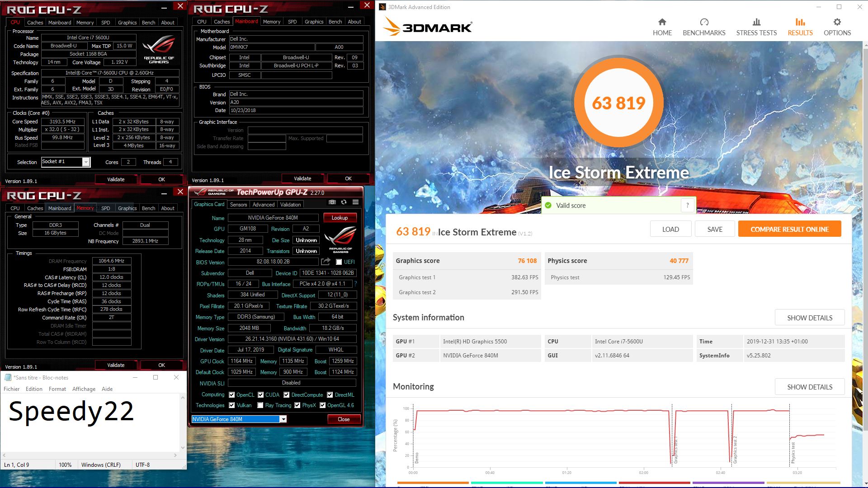Open SPD tab in CPU-Z Mainboard window
Image resolution: width=868 pixels, height=488 pixels.
[x=292, y=22]
